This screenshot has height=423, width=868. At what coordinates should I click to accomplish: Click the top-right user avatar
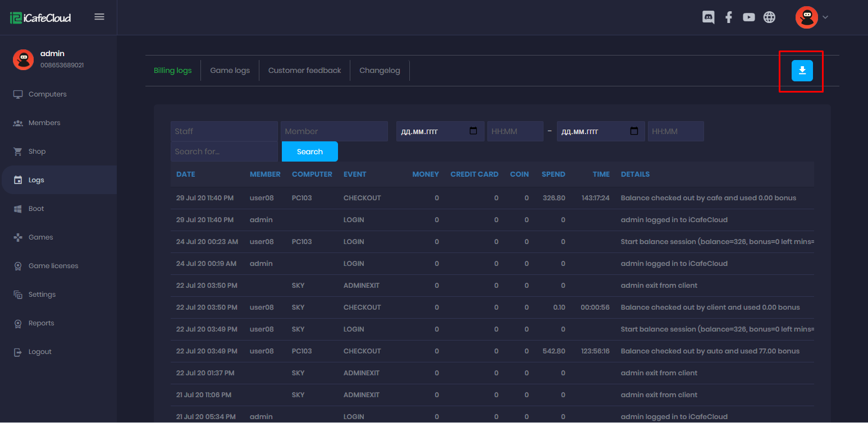tap(807, 17)
